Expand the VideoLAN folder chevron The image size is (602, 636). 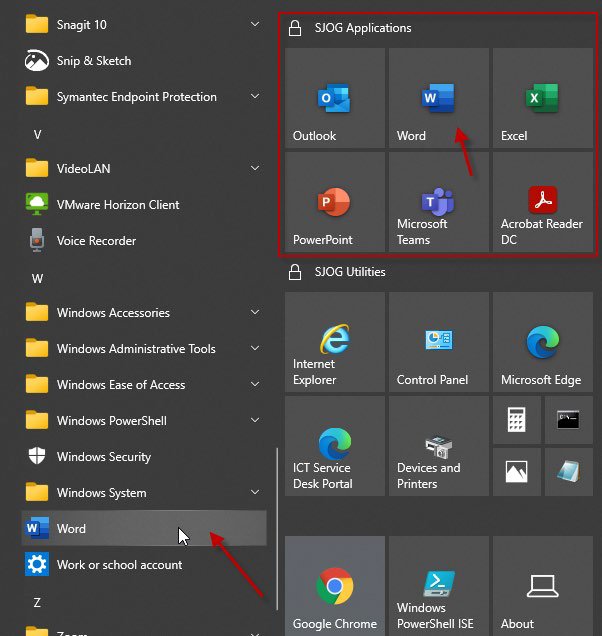255,168
